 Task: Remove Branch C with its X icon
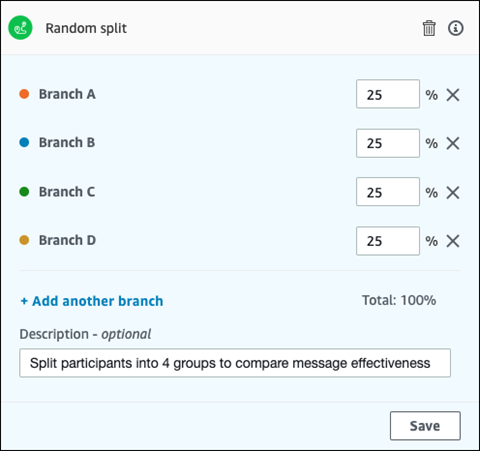(453, 193)
